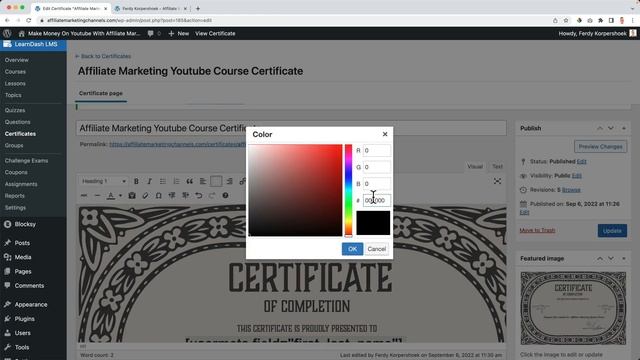Collapse the Featured image panel
This screenshot has height=360, width=640.
pos(624,258)
